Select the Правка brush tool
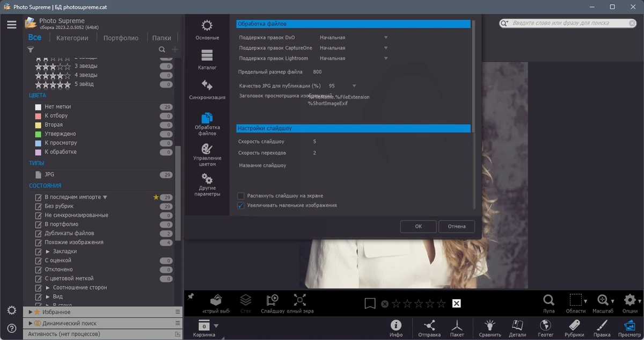The width and height of the screenshot is (644, 340). pyautogui.click(x=602, y=328)
